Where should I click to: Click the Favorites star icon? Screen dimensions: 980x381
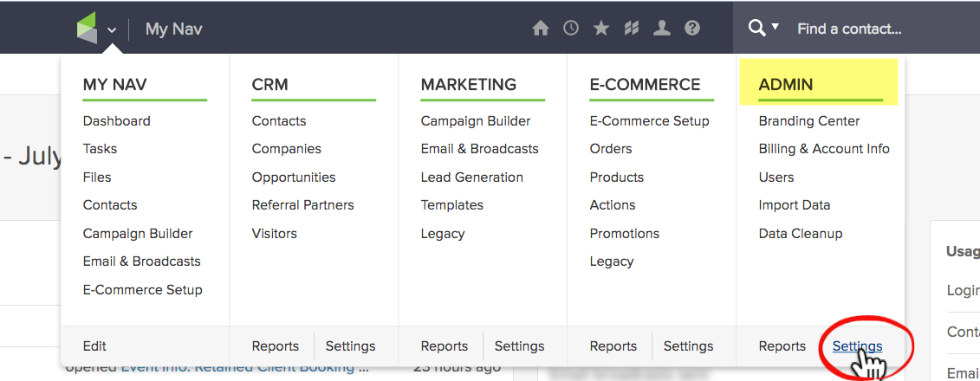tap(601, 29)
